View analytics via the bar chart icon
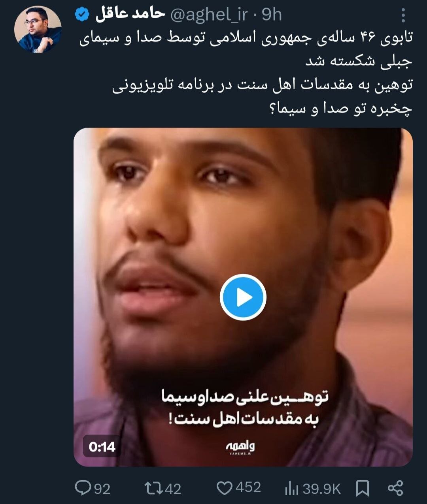Screen dimensions: 427x504 coord(291,489)
